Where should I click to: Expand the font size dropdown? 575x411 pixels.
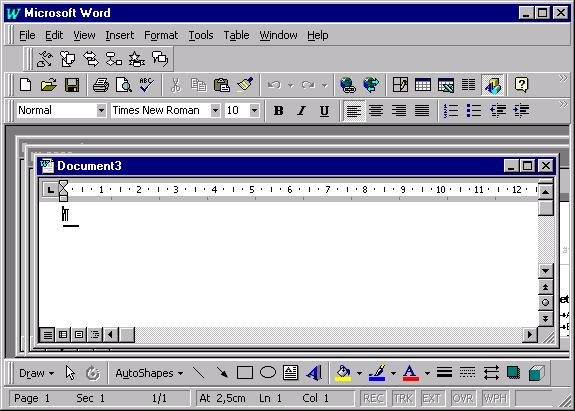point(254,110)
